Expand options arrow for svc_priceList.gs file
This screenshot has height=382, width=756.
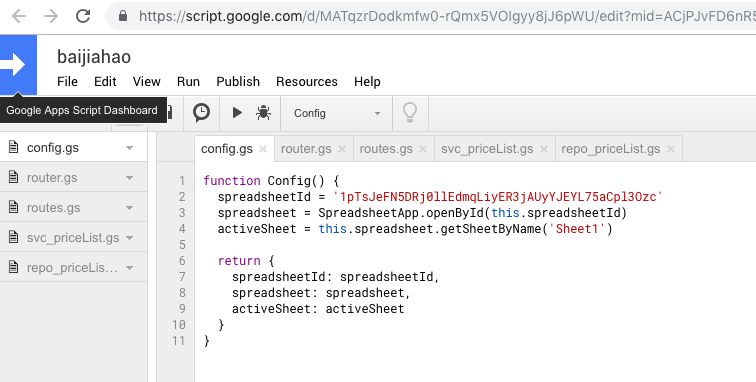point(129,238)
